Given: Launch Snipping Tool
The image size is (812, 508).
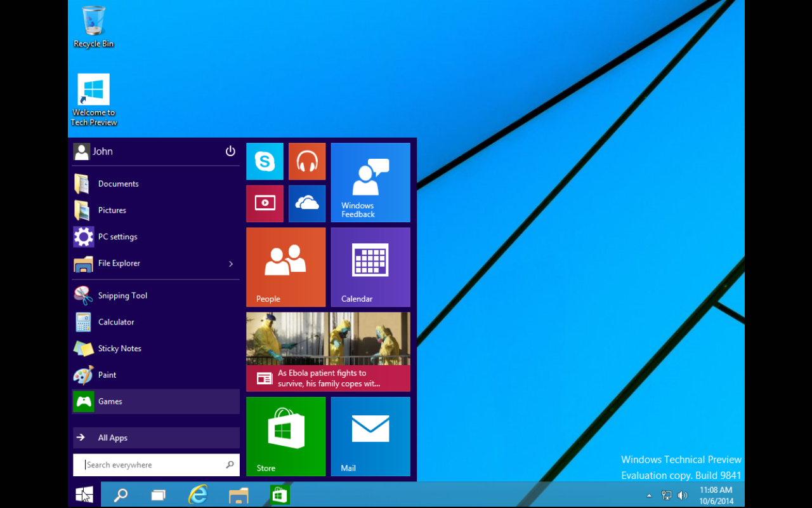Looking at the screenshot, I should pyautogui.click(x=156, y=295).
